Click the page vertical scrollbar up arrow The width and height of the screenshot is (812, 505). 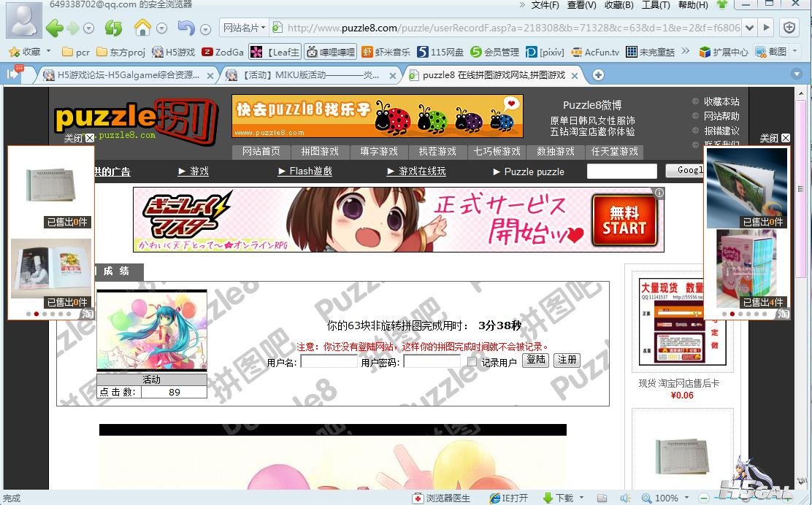[x=801, y=93]
